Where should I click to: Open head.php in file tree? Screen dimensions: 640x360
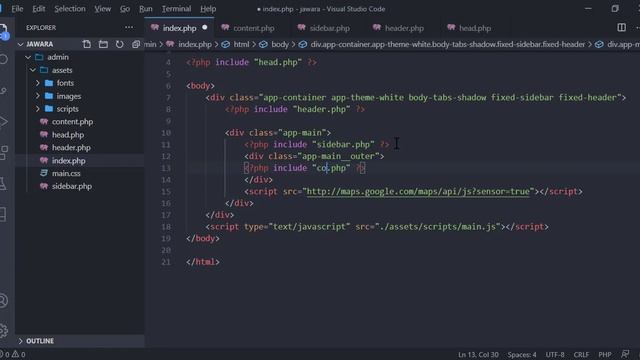[68, 135]
